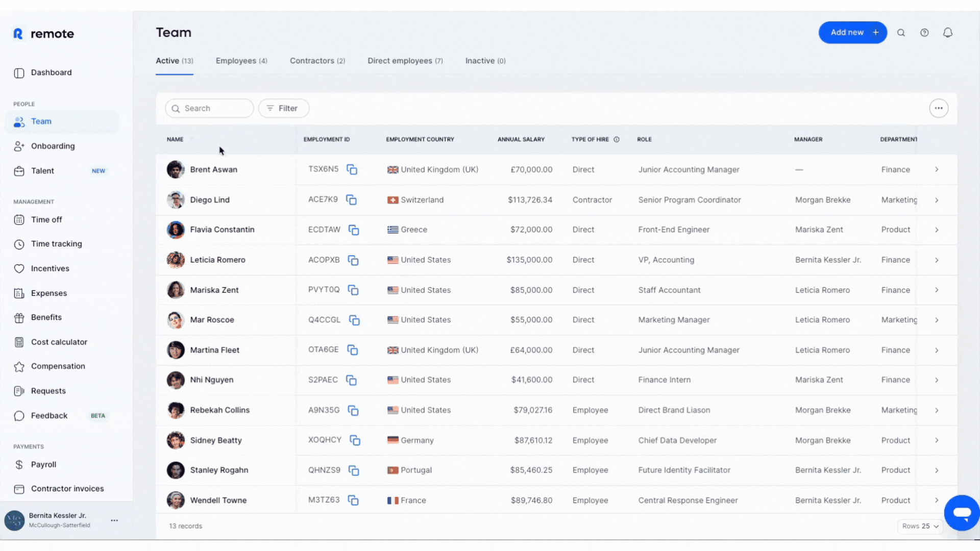Screen dimensions: 980x551
Task: Expand Brent Aswan row chevron
Action: pyautogui.click(x=937, y=169)
